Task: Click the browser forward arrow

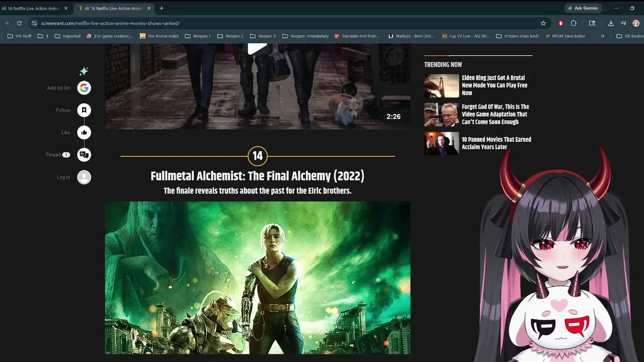Action: (7, 23)
